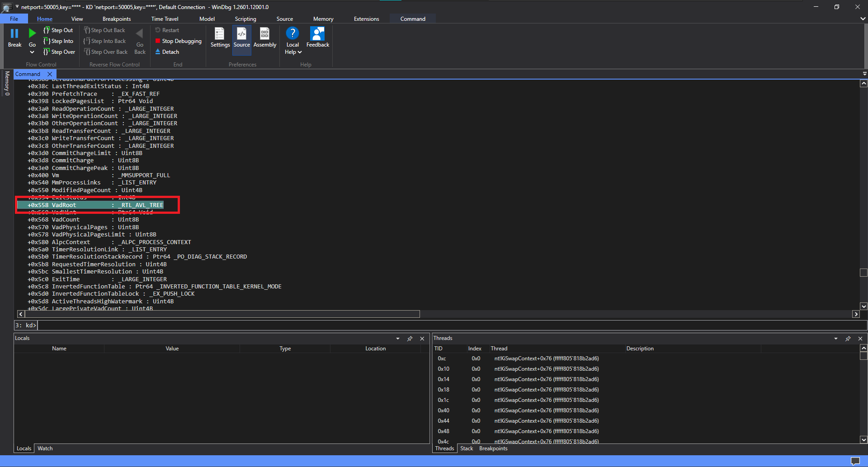Image resolution: width=868 pixels, height=467 pixels.
Task: Click the Break icon to pause execution
Action: tap(14, 39)
